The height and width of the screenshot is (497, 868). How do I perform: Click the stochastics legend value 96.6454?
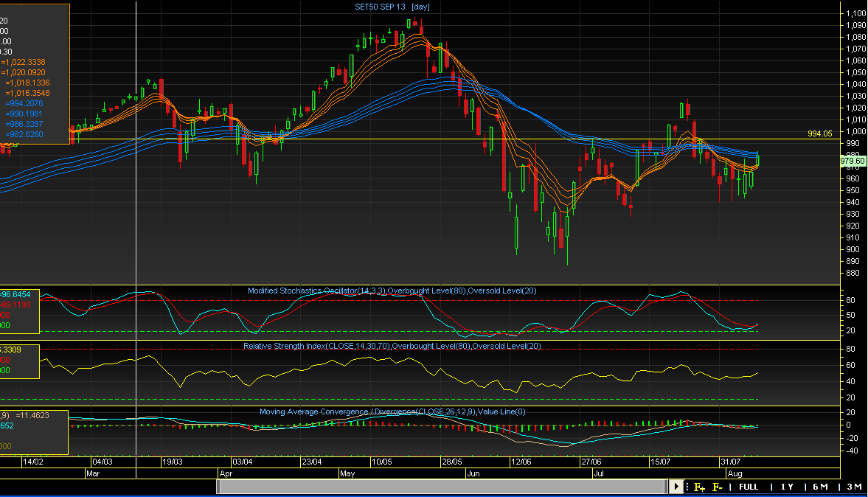[15, 294]
